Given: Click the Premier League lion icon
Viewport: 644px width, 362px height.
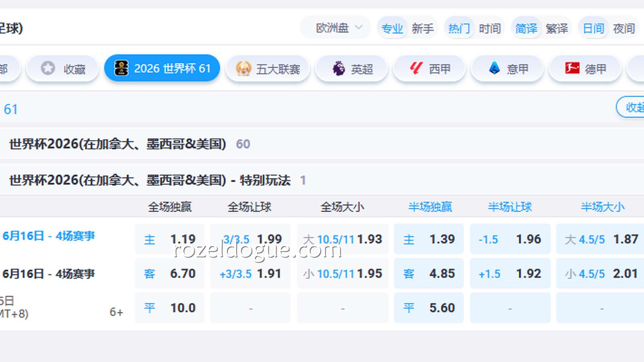Looking at the screenshot, I should (339, 68).
